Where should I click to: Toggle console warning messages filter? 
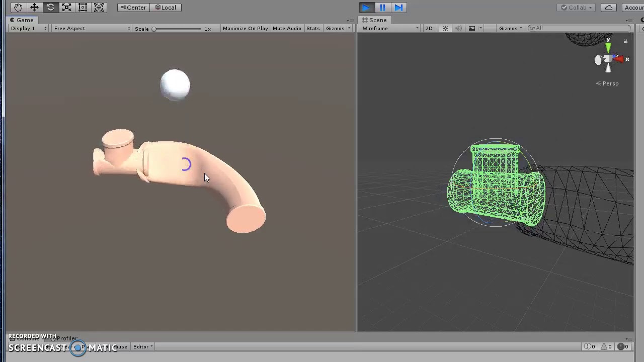tap(606, 346)
